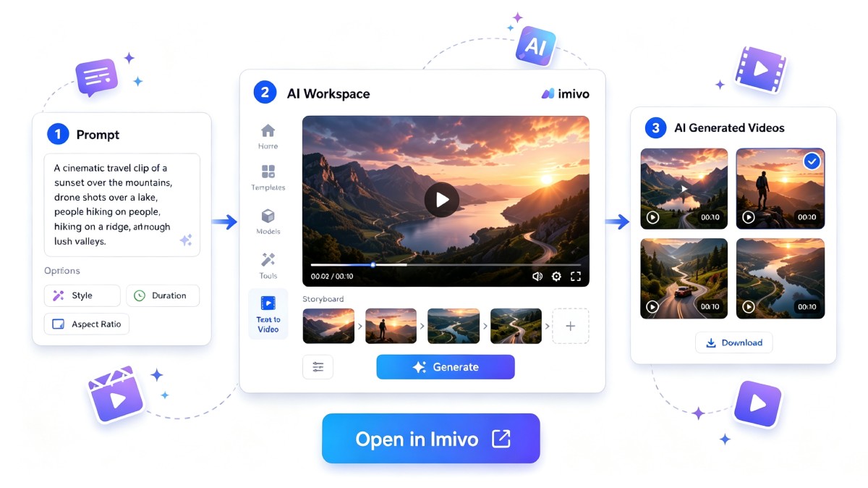The height and width of the screenshot is (488, 868).
Task: Select storyboard thumbnail with hiker silhouette
Action: tap(391, 326)
